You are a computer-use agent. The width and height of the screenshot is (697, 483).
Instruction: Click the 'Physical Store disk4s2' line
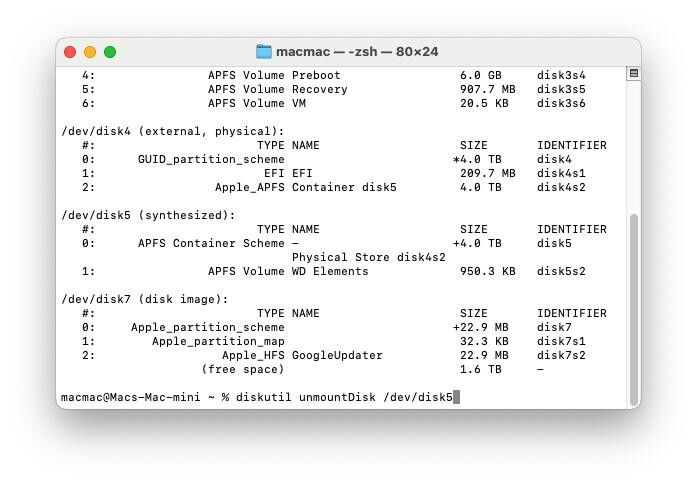(368, 257)
